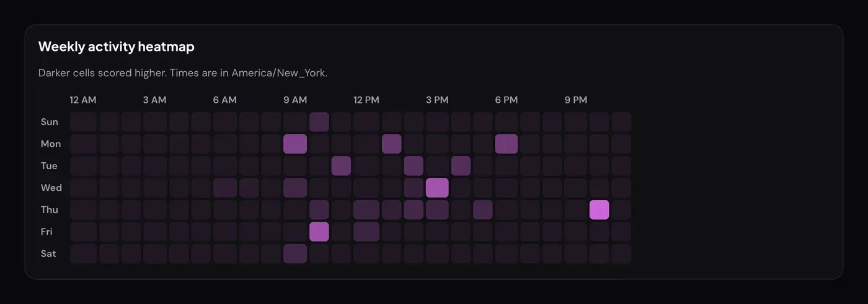This screenshot has height=304, width=868.
Task: Select the Wednesday 2 PM heatmap cell
Action: [414, 188]
